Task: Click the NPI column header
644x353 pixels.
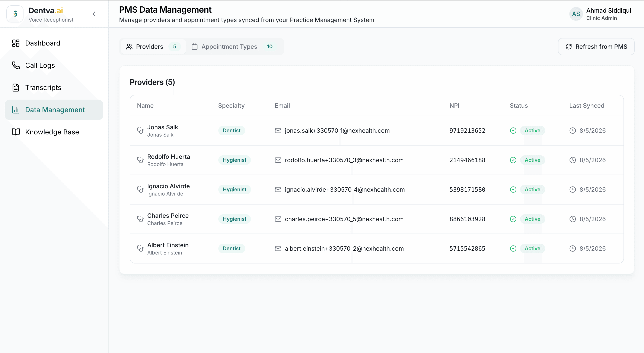Action: click(x=454, y=106)
